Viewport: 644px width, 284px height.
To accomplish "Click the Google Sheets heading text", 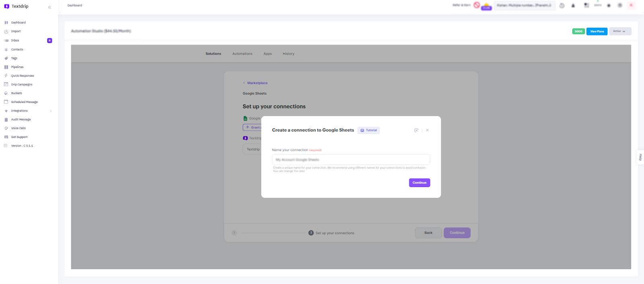I will tap(254, 93).
